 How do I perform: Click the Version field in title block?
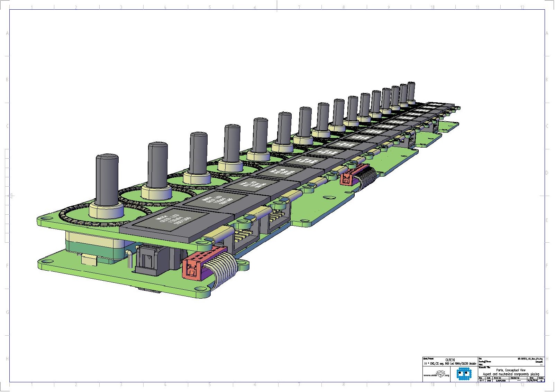pyautogui.click(x=541, y=380)
